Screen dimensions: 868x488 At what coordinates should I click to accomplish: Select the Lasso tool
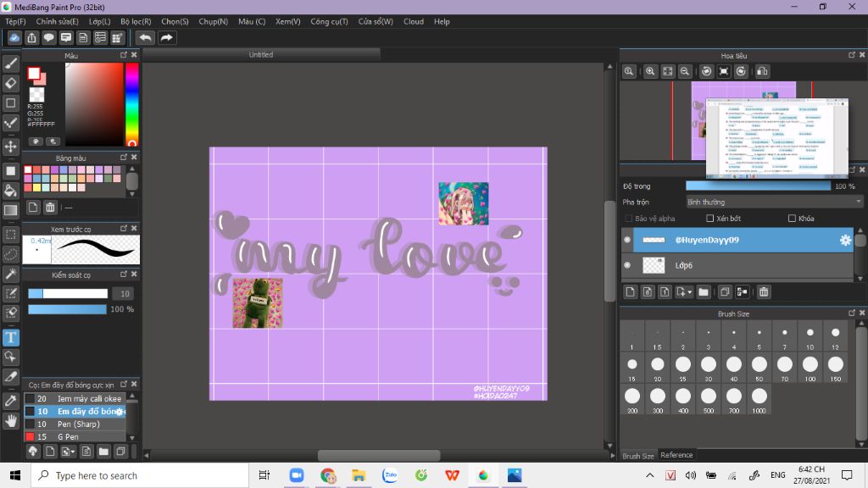point(10,254)
